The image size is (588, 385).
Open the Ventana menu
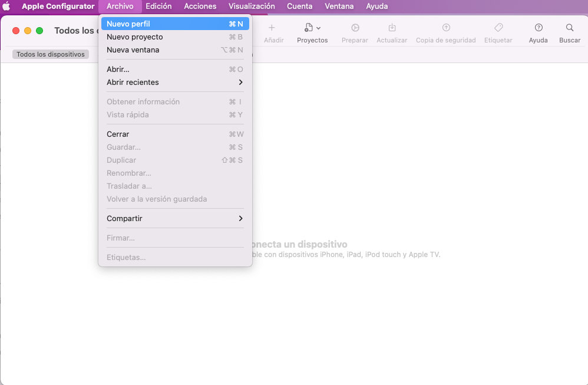[339, 6]
